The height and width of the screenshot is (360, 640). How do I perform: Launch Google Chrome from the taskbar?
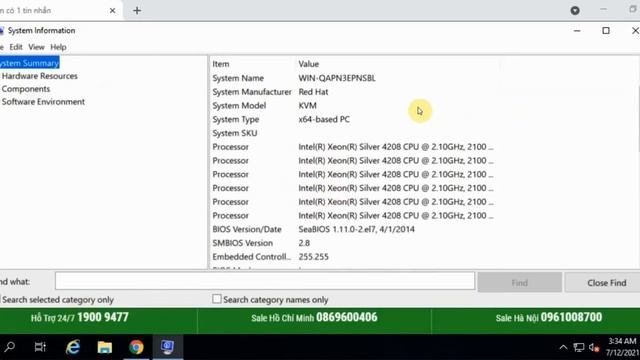(136, 347)
